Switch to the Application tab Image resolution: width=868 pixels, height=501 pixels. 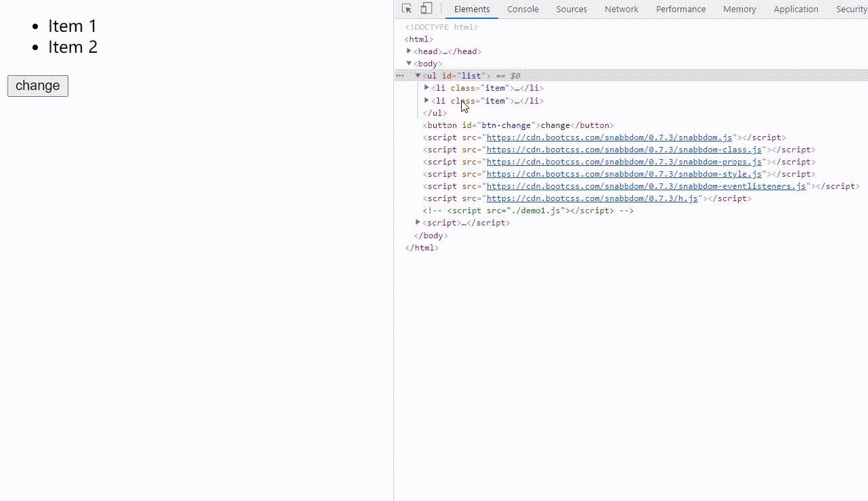tap(796, 9)
